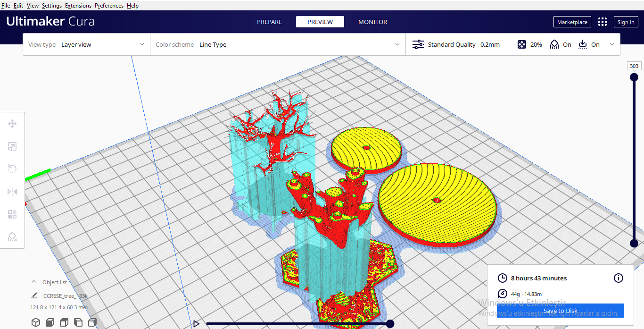Click the build plate adhesion icon
This screenshot has width=644, height=329.
(582, 44)
